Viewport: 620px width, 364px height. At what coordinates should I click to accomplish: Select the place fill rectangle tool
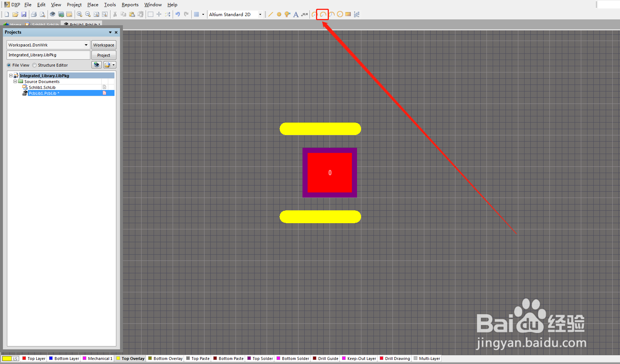pyautogui.click(x=348, y=14)
